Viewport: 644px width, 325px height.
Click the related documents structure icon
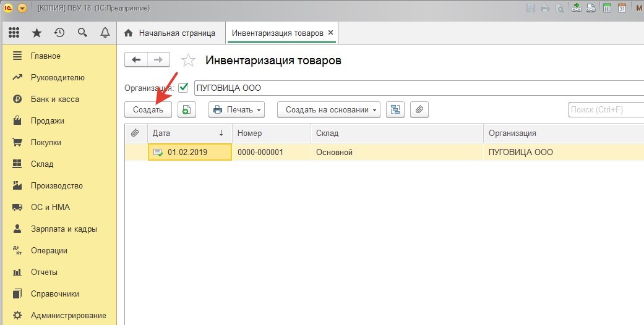[395, 110]
